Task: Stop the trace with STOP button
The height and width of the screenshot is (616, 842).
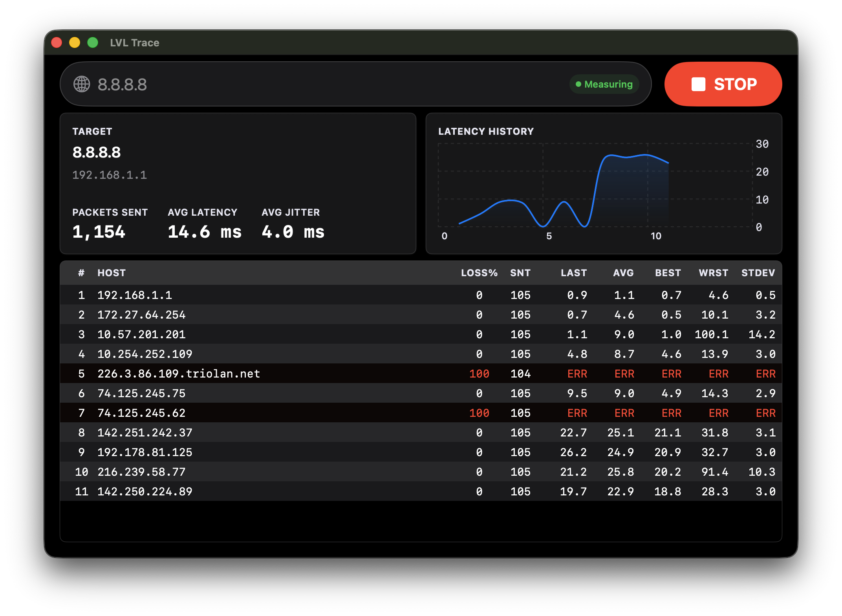Action: (x=723, y=84)
